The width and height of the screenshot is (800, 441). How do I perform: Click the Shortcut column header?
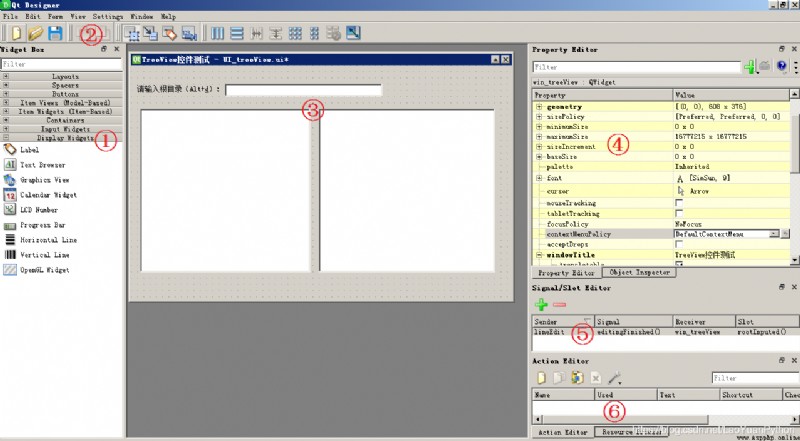tap(751, 395)
